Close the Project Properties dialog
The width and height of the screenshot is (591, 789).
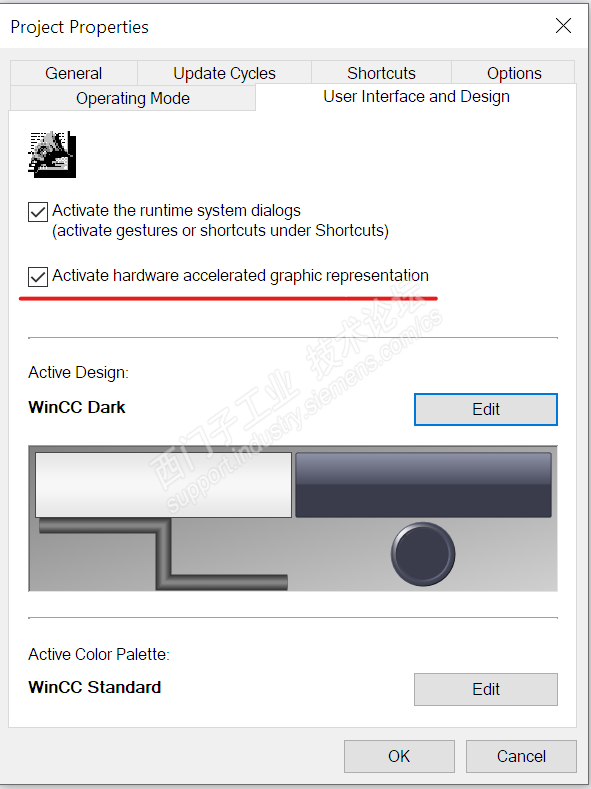pyautogui.click(x=563, y=26)
